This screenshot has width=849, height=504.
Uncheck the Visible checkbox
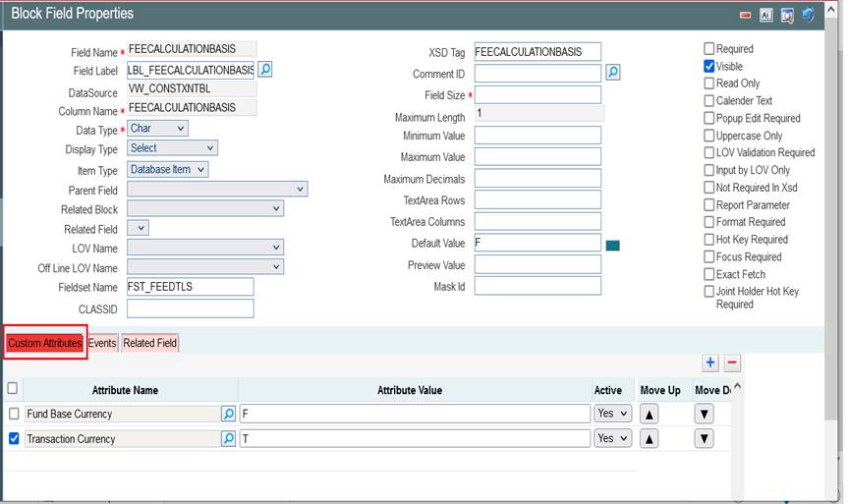click(x=708, y=66)
